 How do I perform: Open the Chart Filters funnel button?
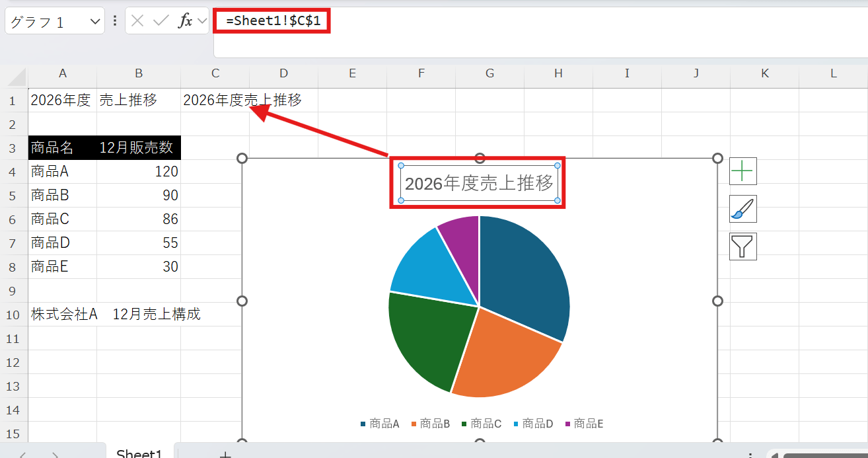click(742, 247)
